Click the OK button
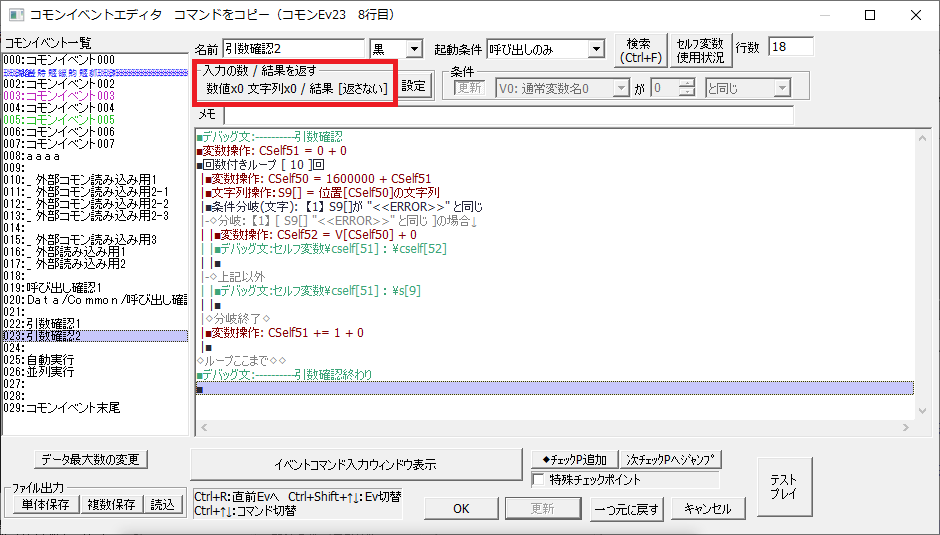940x535 pixels. pyautogui.click(x=461, y=509)
